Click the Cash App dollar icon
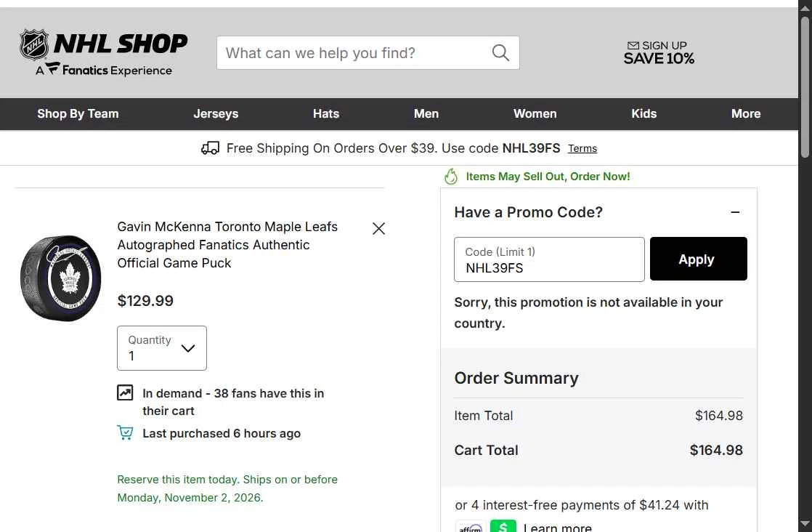The height and width of the screenshot is (532, 812). pos(503,525)
